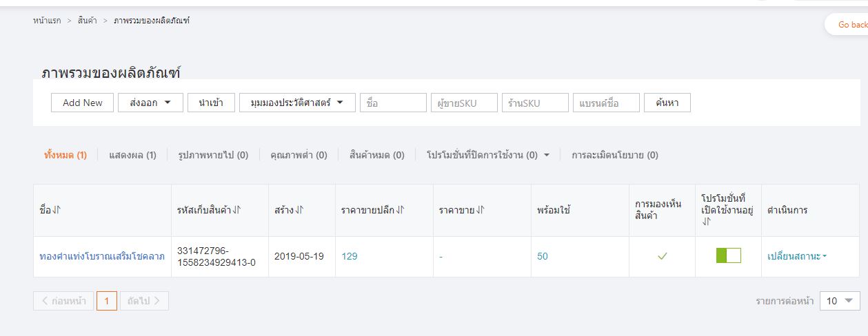Open product link ทองคำแท่งโบราณเสริมโชคลาภ
This screenshot has width=868, height=336.
102,256
